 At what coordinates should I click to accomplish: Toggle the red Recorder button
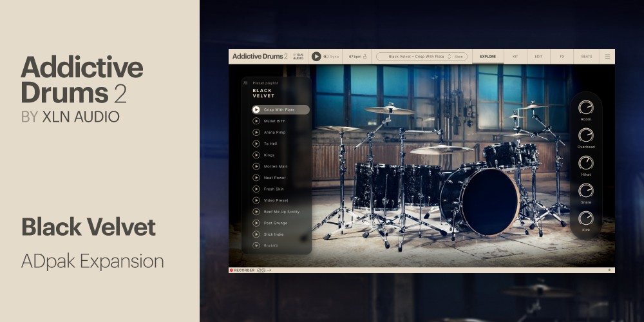tap(231, 270)
